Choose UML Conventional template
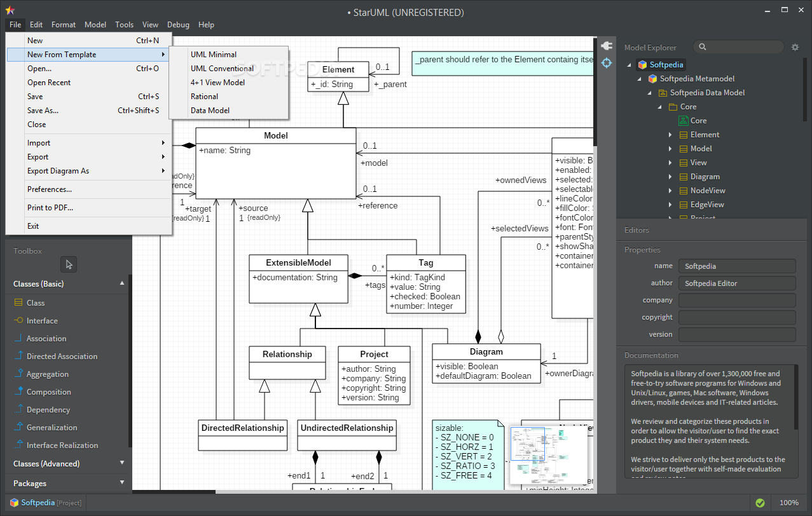This screenshot has width=812, height=516. (x=229, y=69)
